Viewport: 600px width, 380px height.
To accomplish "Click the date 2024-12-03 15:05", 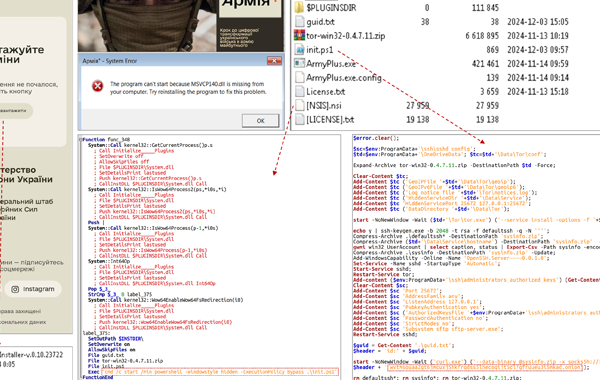I will click(538, 22).
